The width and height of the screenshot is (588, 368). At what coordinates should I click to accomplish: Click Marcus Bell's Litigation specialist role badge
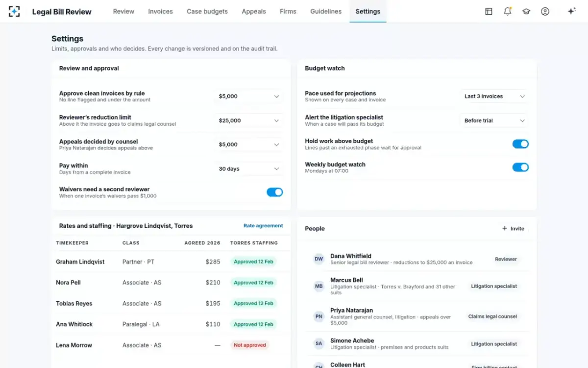[x=494, y=286]
